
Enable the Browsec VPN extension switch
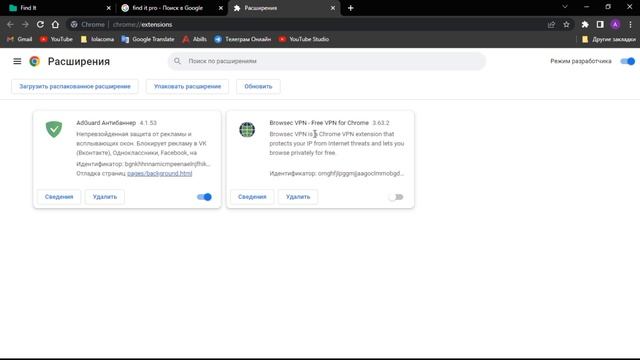(396, 197)
